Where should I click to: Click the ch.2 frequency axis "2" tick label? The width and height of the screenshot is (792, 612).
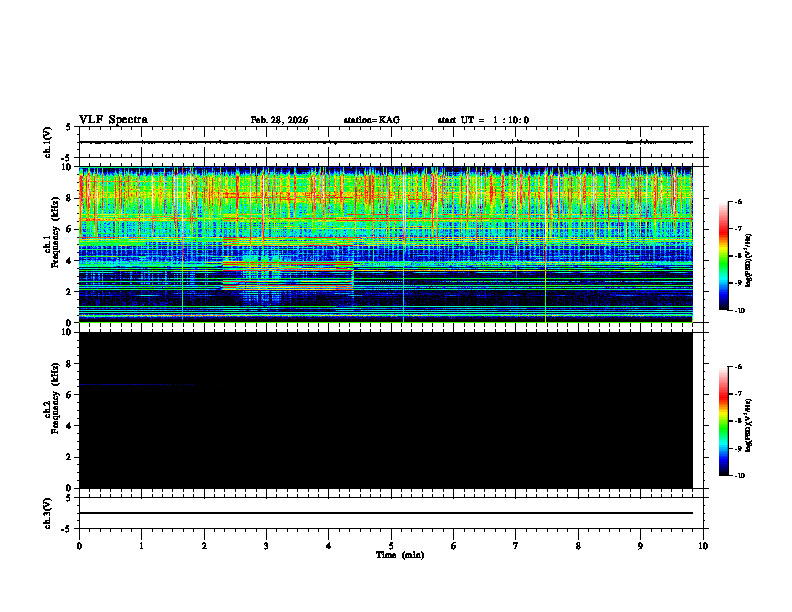pyautogui.click(x=70, y=457)
